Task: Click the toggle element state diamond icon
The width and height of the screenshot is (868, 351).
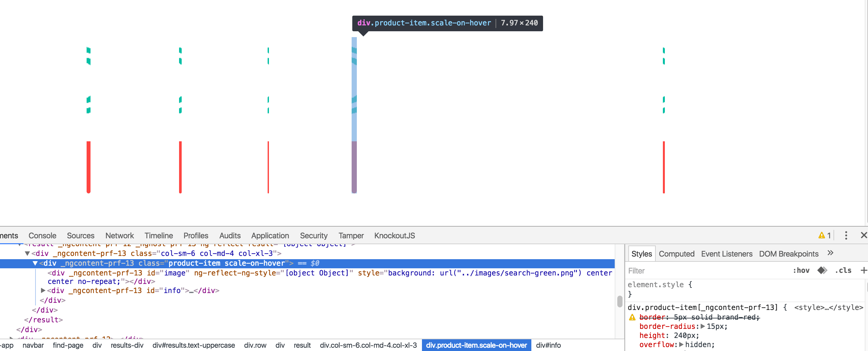Action: [x=822, y=270]
